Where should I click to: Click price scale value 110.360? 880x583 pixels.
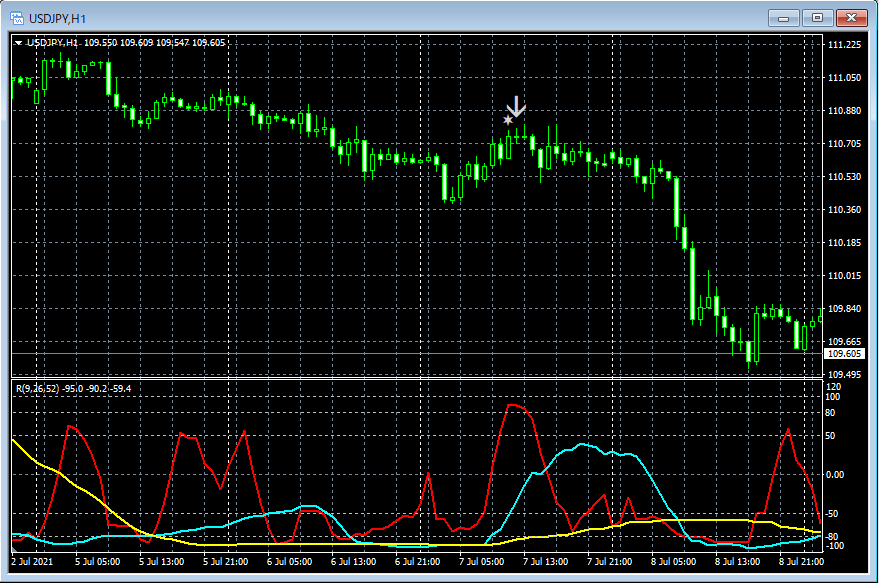[845, 210]
